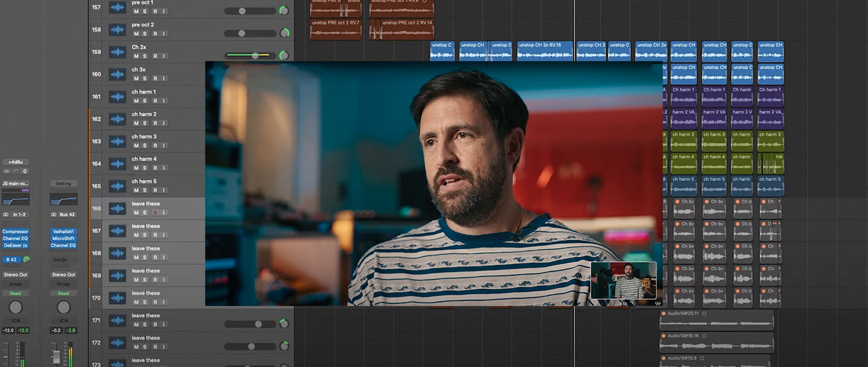Solo track 171 leave these
The height and width of the screenshot is (367, 868).
pyautogui.click(x=145, y=324)
